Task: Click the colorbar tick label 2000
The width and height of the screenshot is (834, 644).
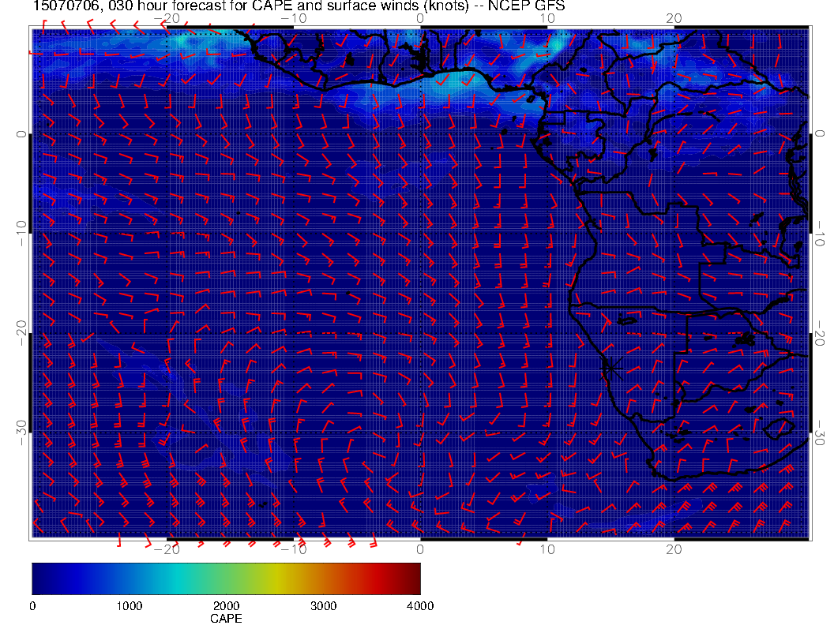Action: tap(226, 606)
